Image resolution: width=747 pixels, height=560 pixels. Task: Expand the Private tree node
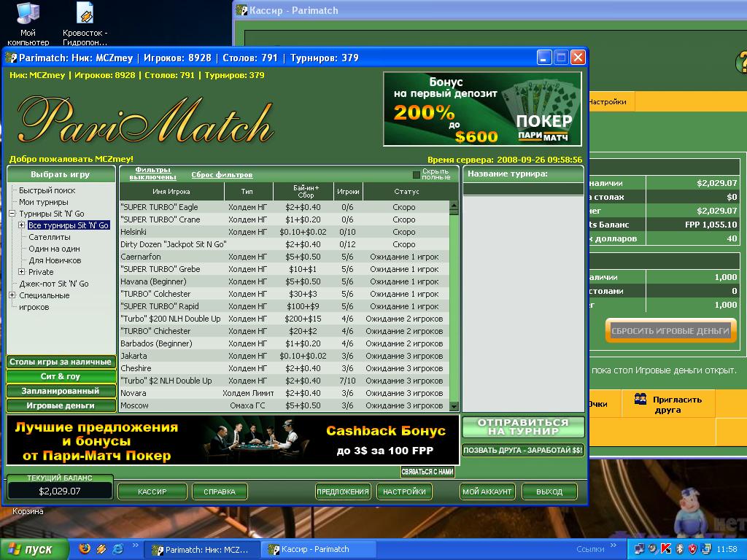point(22,272)
